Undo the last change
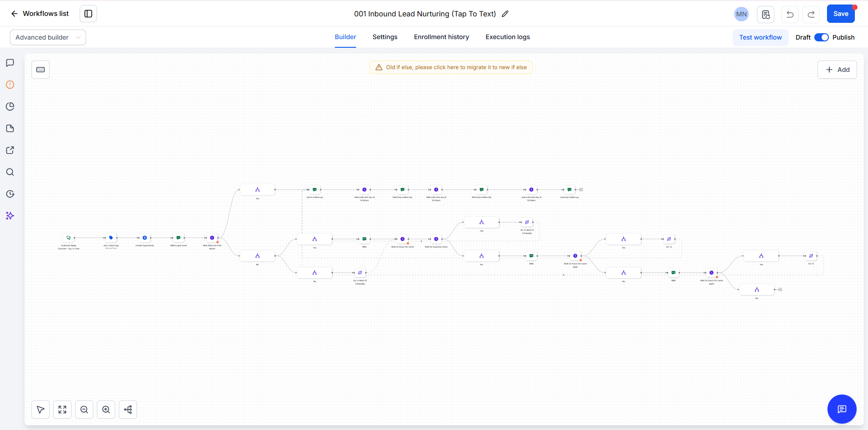Image resolution: width=868 pixels, height=430 pixels. pyautogui.click(x=790, y=14)
